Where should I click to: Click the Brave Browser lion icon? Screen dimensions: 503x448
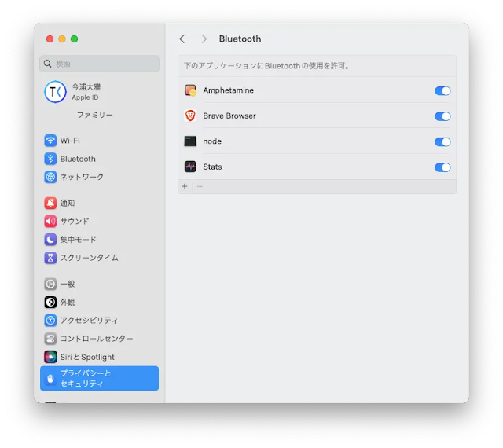190,116
